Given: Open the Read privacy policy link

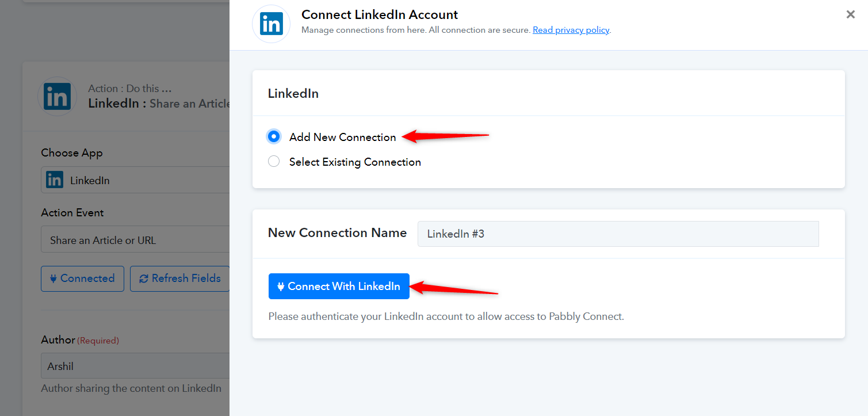Looking at the screenshot, I should click(x=571, y=30).
